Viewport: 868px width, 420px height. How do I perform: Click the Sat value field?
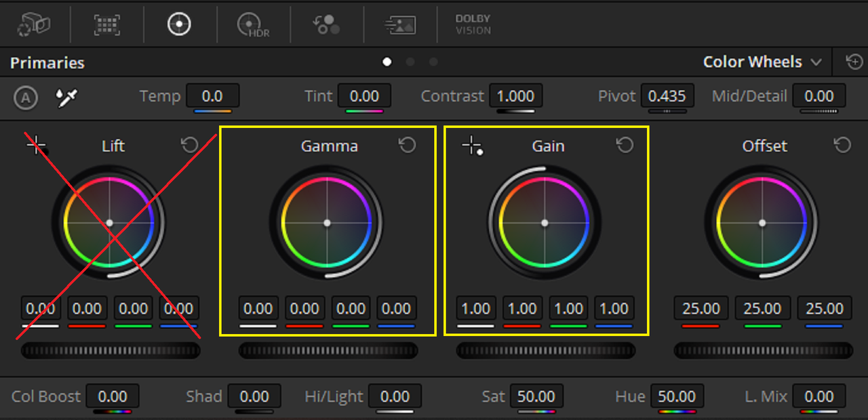536,396
